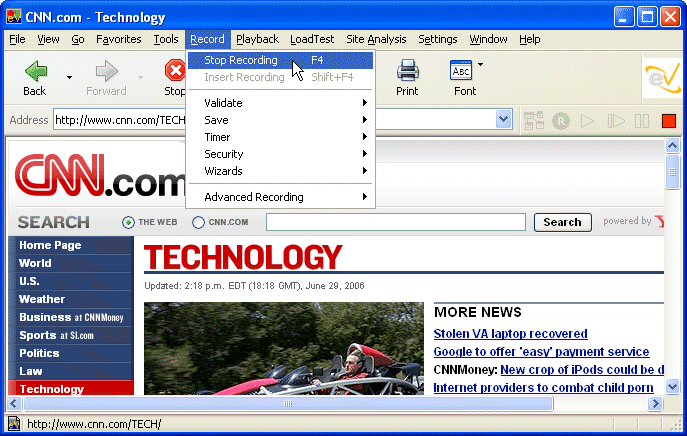Click the Font toolbar icon
The width and height of the screenshot is (687, 436).
point(461,70)
